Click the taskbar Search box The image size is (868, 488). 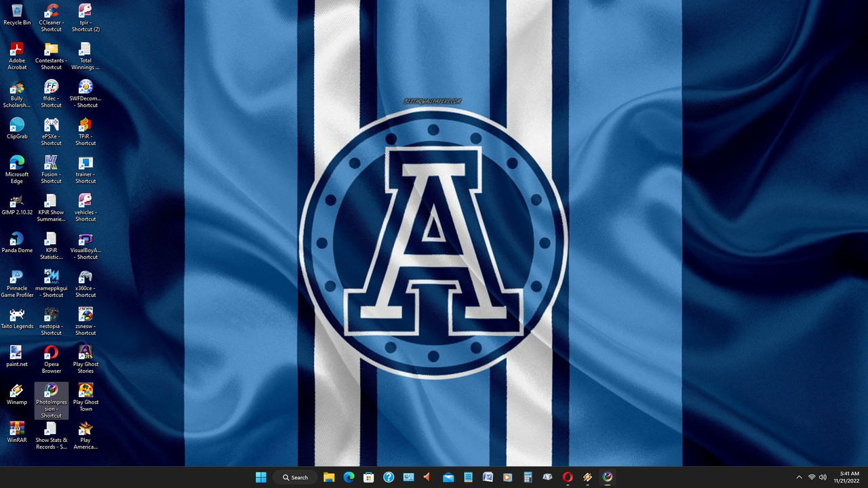coord(296,477)
